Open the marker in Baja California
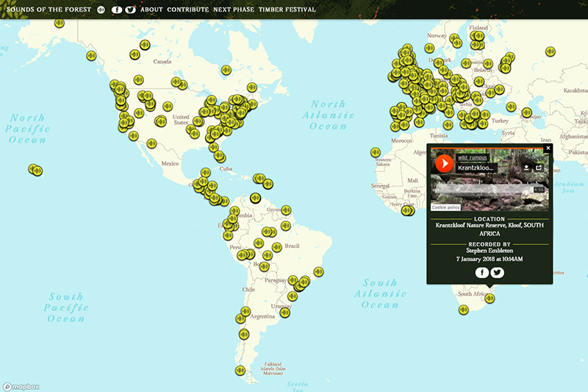 (134, 136)
